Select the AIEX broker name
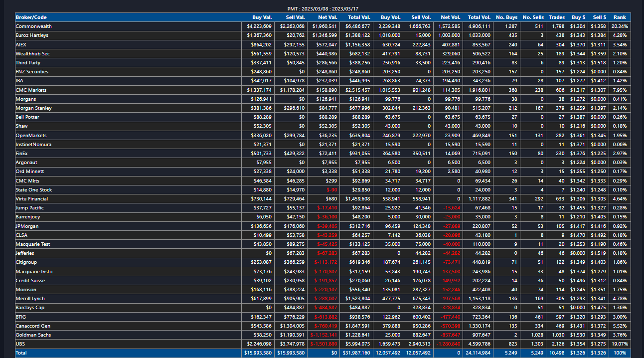This screenshot has width=644, height=358. 21,44
